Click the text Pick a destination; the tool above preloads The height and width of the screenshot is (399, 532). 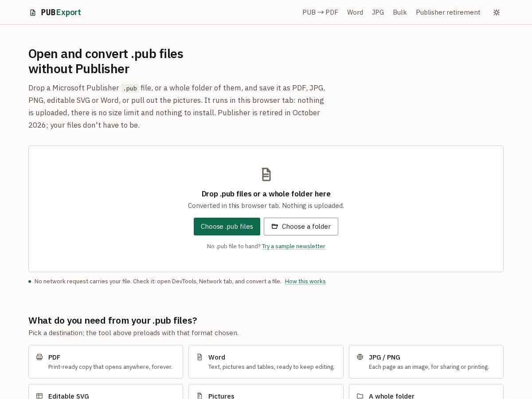pos(133,333)
